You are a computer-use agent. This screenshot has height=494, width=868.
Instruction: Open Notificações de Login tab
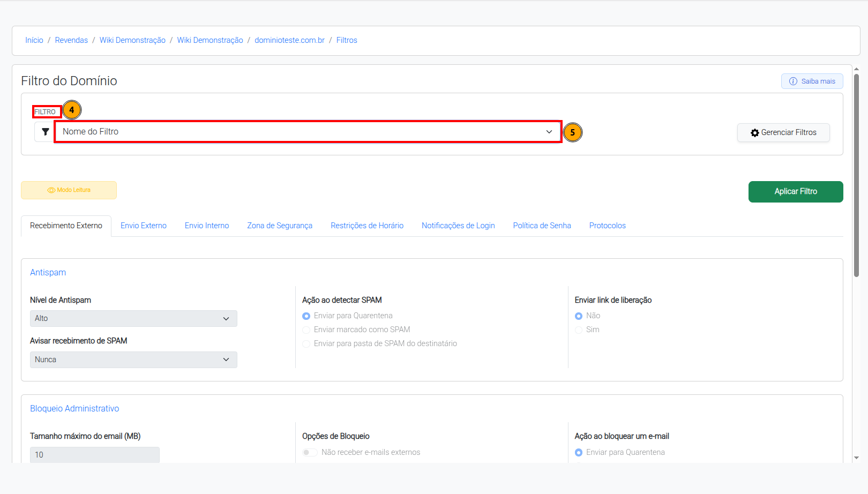click(458, 226)
